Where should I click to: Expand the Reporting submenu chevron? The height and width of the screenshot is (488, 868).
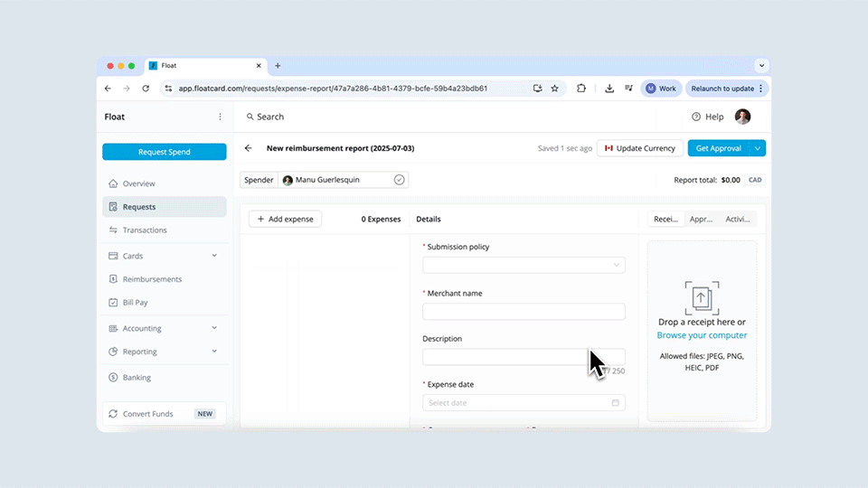coord(214,352)
